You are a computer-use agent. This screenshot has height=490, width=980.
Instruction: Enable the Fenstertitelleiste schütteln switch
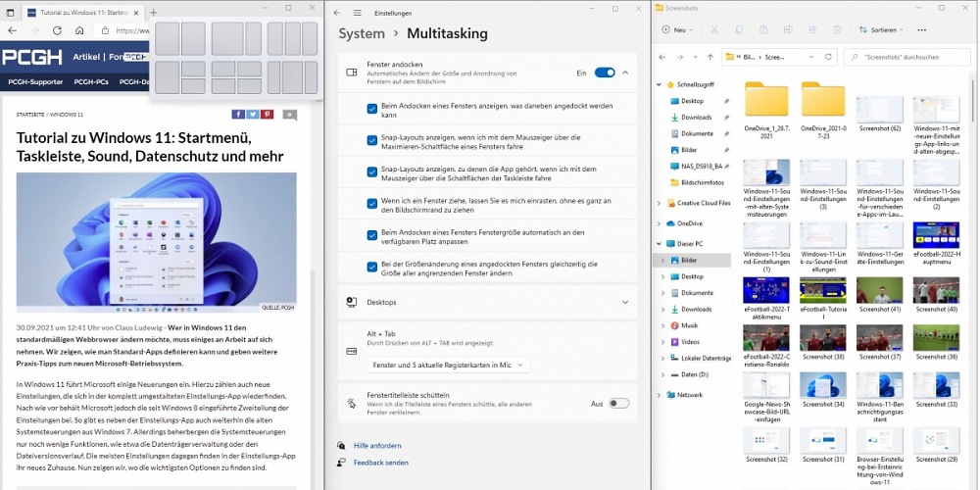click(618, 404)
